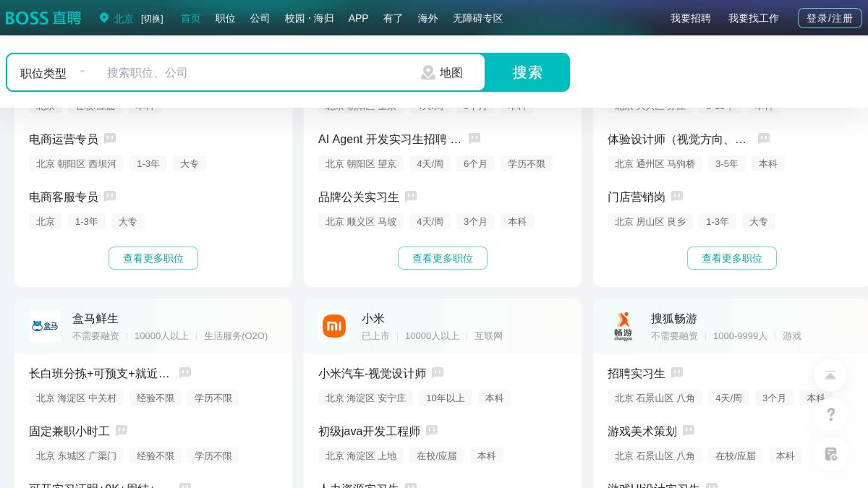
Task: Click chat icon beside 品牌公关实习生
Action: 411,197
